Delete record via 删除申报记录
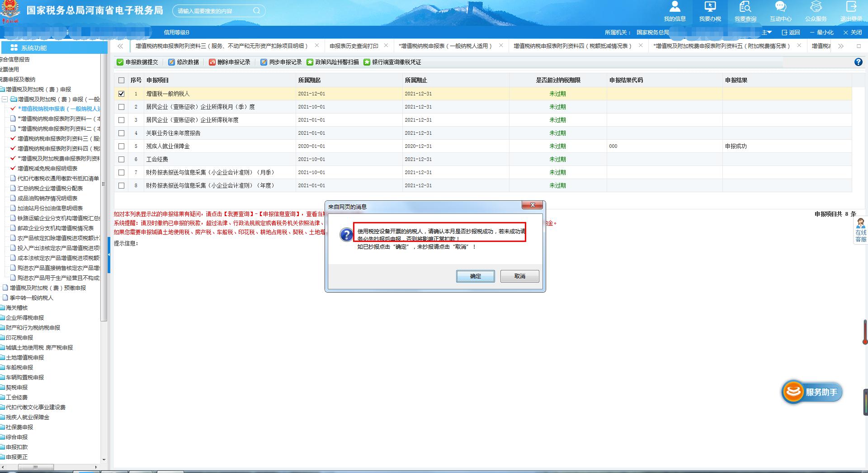Image resolution: width=868 pixels, height=473 pixels. click(229, 62)
